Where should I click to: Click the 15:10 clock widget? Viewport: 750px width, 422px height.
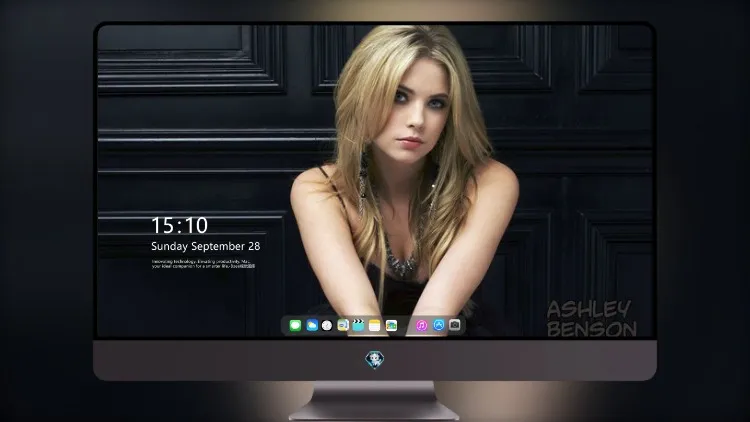coord(179,225)
